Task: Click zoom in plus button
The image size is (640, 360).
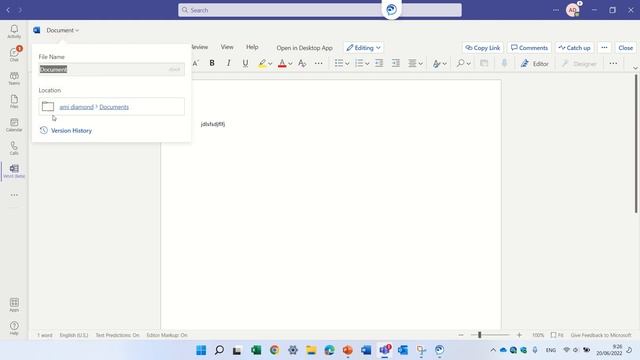Action: click(x=519, y=335)
